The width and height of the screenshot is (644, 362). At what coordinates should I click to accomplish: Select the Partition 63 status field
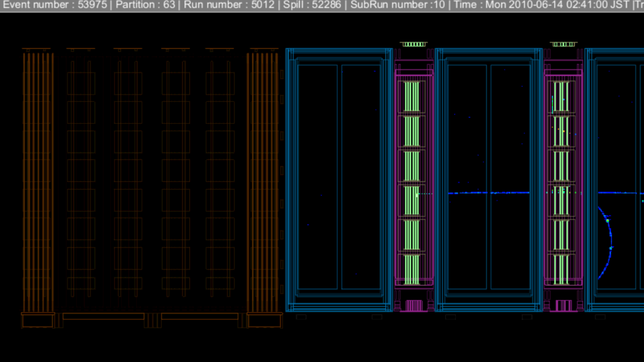click(x=145, y=5)
